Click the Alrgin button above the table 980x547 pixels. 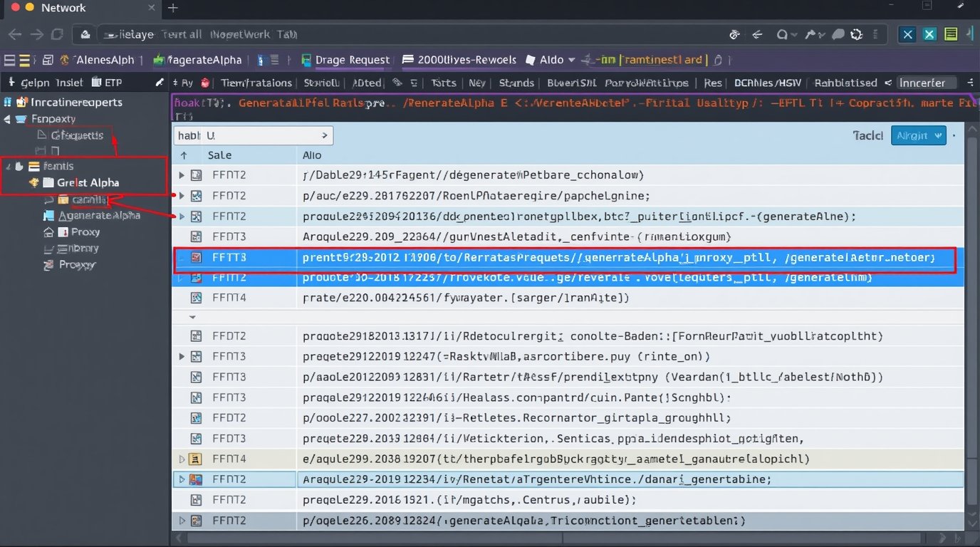coord(918,135)
